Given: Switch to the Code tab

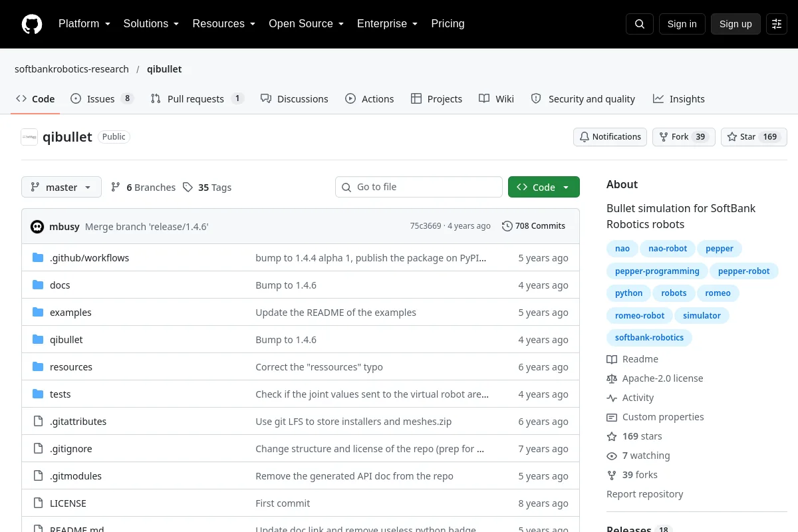Looking at the screenshot, I should (35, 98).
